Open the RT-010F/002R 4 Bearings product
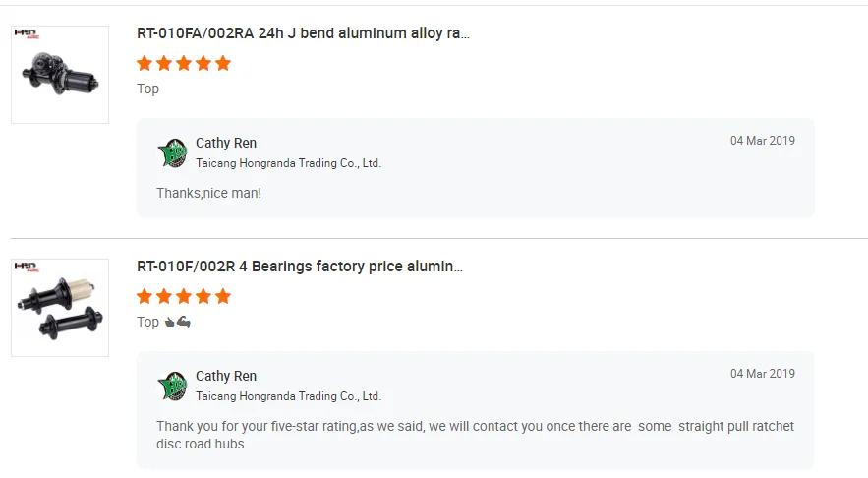Viewport: 868px width, 478px height. click(x=299, y=267)
